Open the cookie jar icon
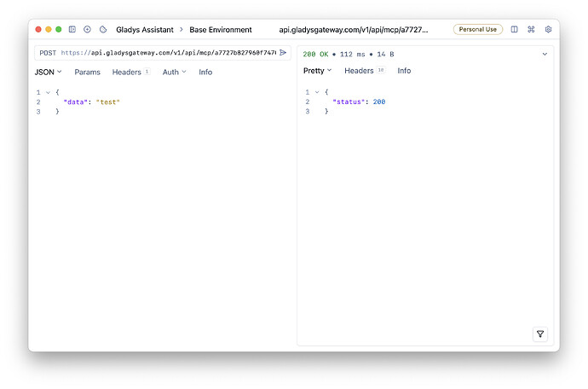Image resolution: width=588 pixels, height=389 pixels. (103, 29)
